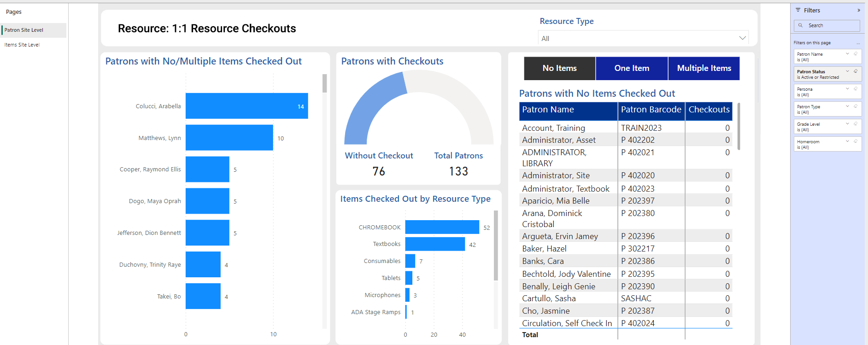Clear the Patron Type filter eraser icon
This screenshot has height=345, width=868.
856,106
